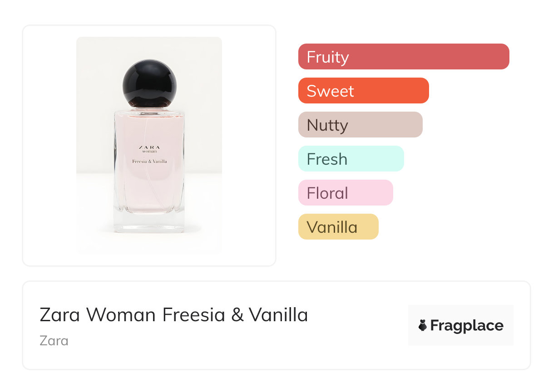Choose the mint Fresh accord bar
This screenshot has width=553, height=392.
(351, 159)
